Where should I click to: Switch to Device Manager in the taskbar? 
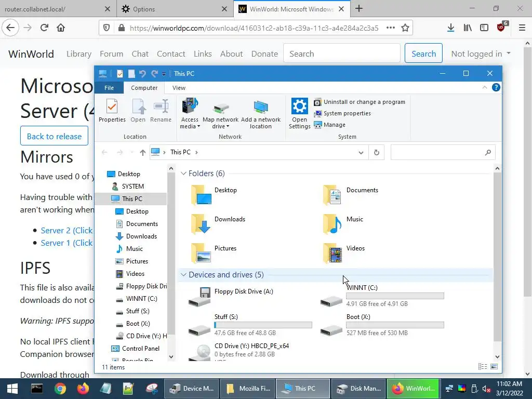(192, 389)
